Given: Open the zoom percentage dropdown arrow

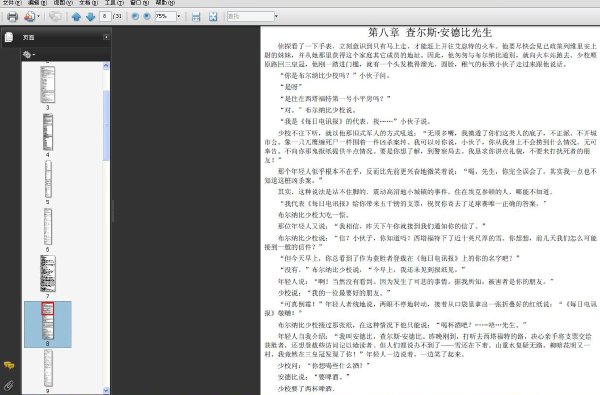Looking at the screenshot, I should click(x=178, y=16).
